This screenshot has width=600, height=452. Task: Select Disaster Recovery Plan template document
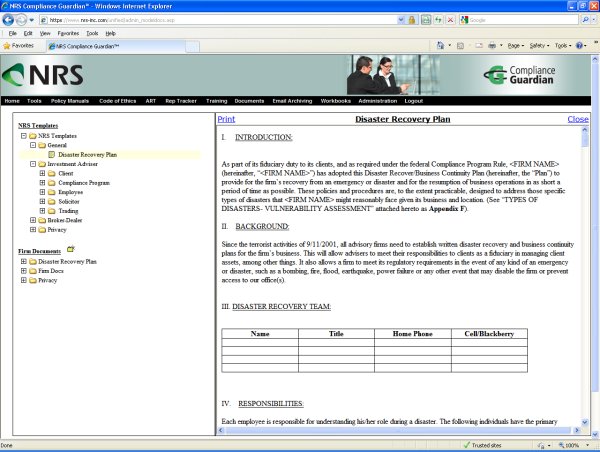click(87, 155)
